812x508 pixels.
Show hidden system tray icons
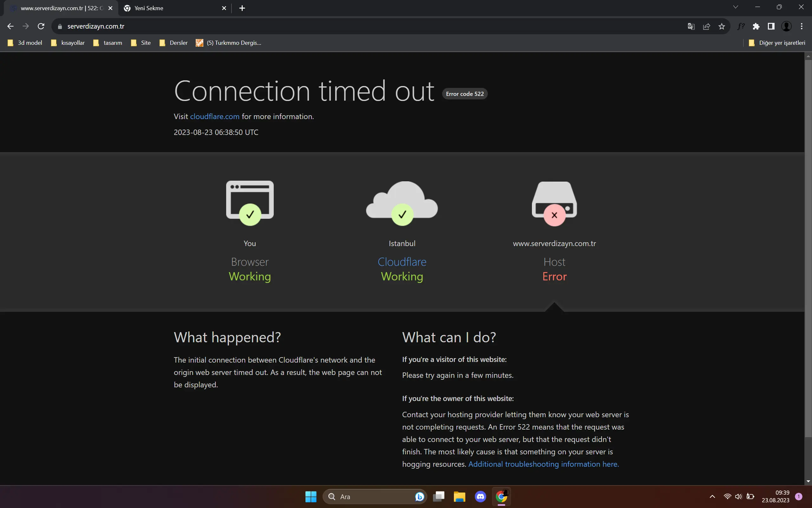tap(712, 497)
